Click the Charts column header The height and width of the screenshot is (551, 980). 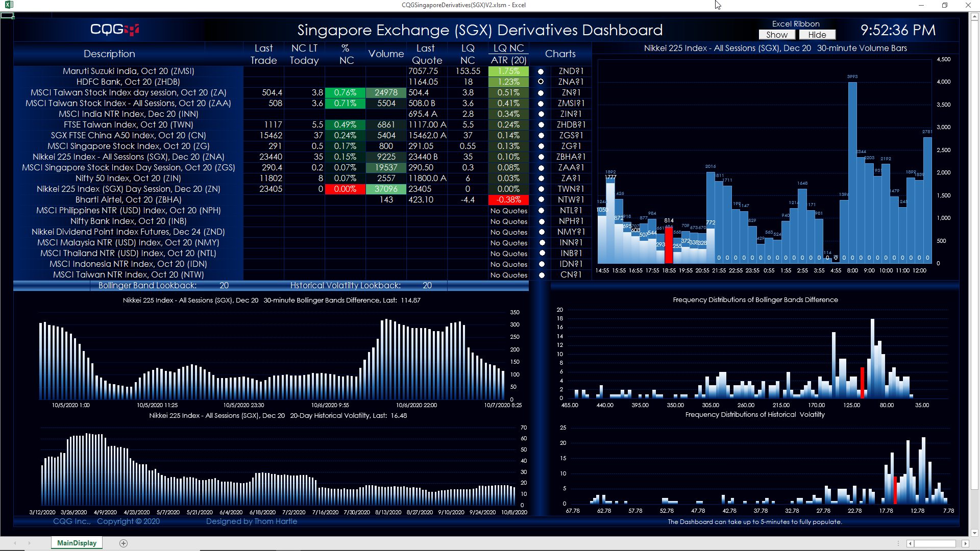pyautogui.click(x=560, y=54)
